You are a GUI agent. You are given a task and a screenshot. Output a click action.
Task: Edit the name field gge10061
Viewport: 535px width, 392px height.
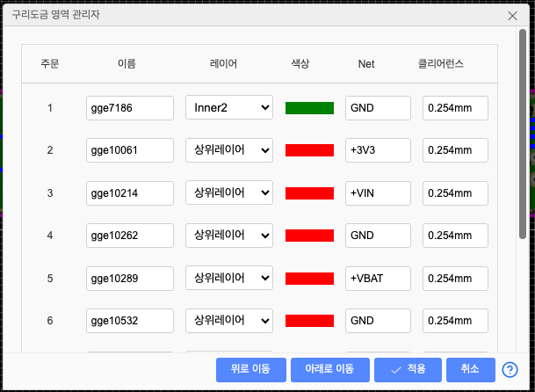130,150
